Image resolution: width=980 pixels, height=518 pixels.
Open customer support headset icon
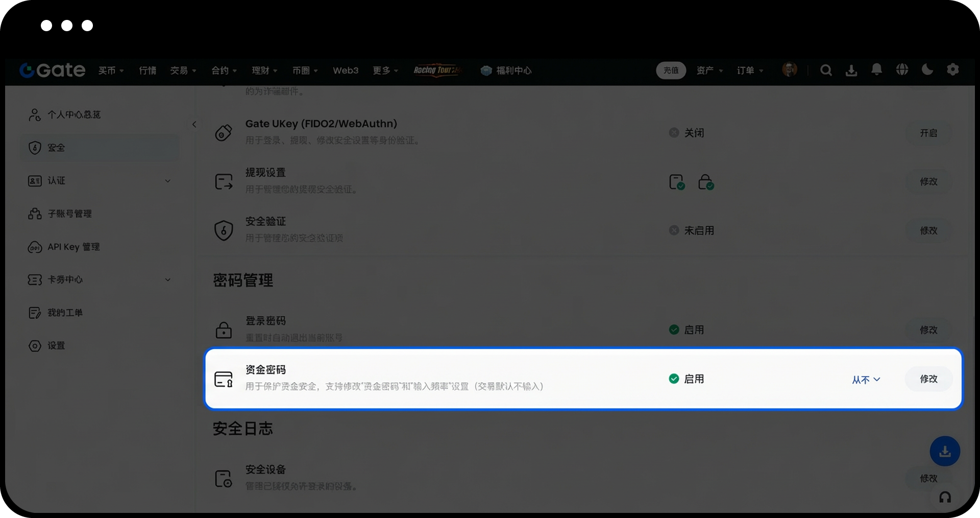(x=945, y=497)
